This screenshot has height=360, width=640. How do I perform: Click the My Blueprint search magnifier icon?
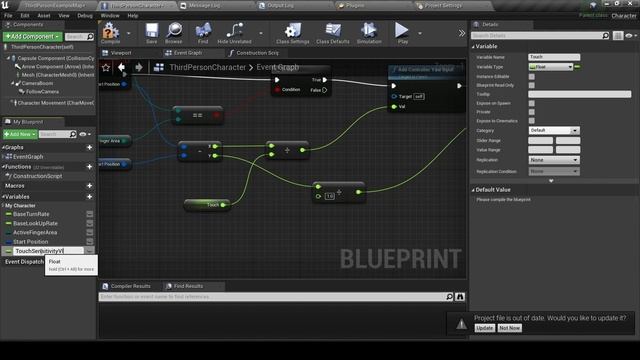(x=73, y=134)
